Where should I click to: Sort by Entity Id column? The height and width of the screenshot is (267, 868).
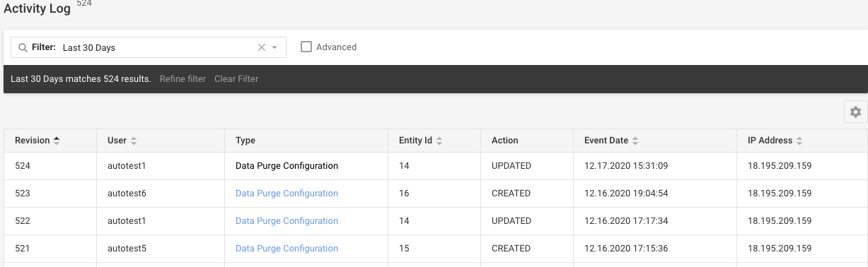421,141
